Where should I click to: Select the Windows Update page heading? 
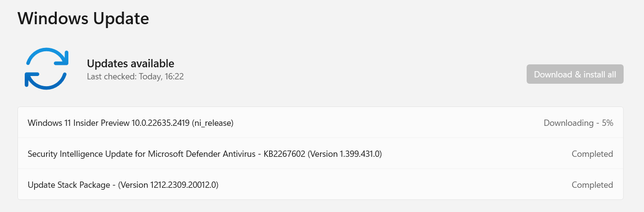click(x=83, y=18)
